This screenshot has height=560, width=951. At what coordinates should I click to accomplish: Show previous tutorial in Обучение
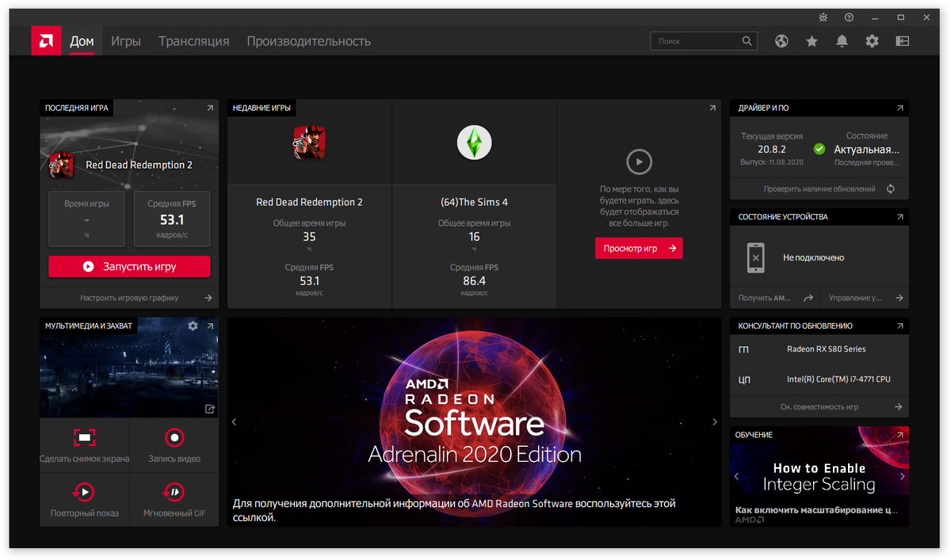(x=737, y=477)
